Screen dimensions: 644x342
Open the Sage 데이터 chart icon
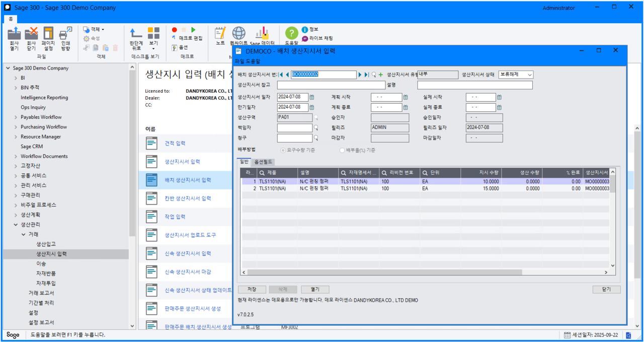(x=262, y=33)
